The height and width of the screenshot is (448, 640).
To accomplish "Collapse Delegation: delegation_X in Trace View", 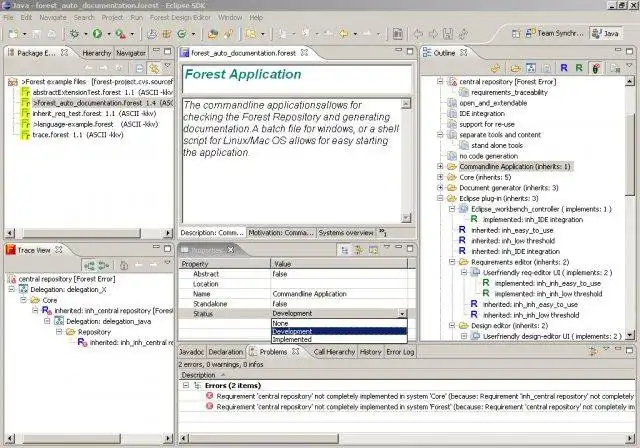I will 12,289.
